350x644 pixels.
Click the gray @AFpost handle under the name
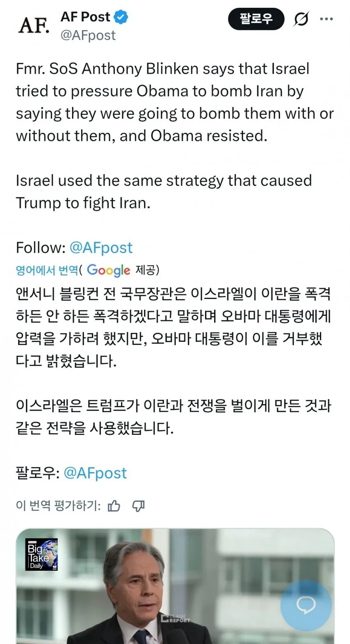click(88, 35)
